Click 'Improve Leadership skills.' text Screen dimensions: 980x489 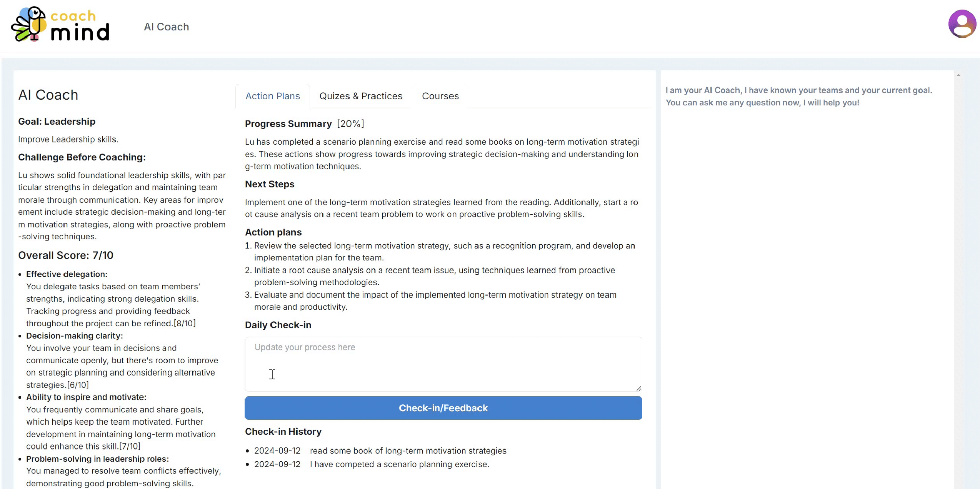(x=68, y=140)
